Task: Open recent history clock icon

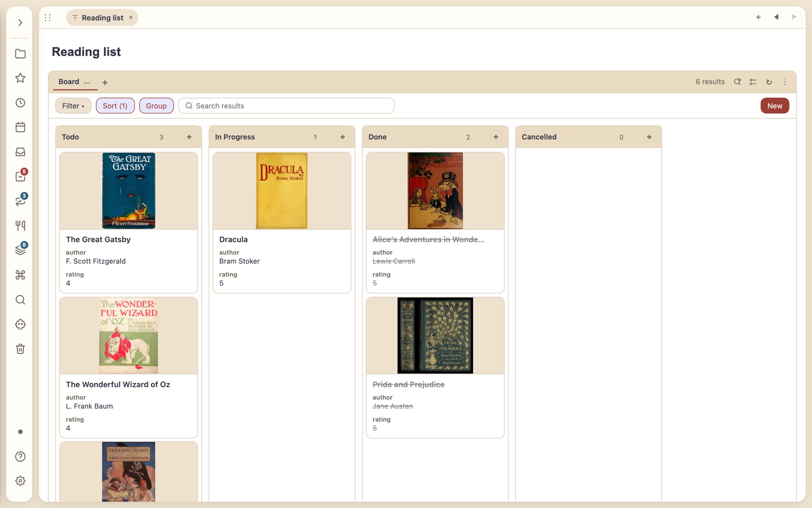Action: (20, 103)
